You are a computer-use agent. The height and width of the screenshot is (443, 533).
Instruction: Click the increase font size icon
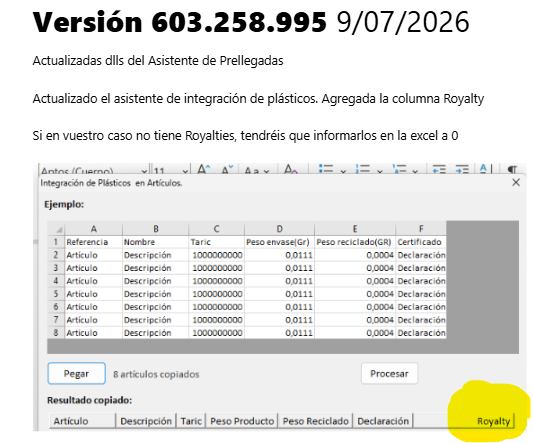tap(204, 169)
